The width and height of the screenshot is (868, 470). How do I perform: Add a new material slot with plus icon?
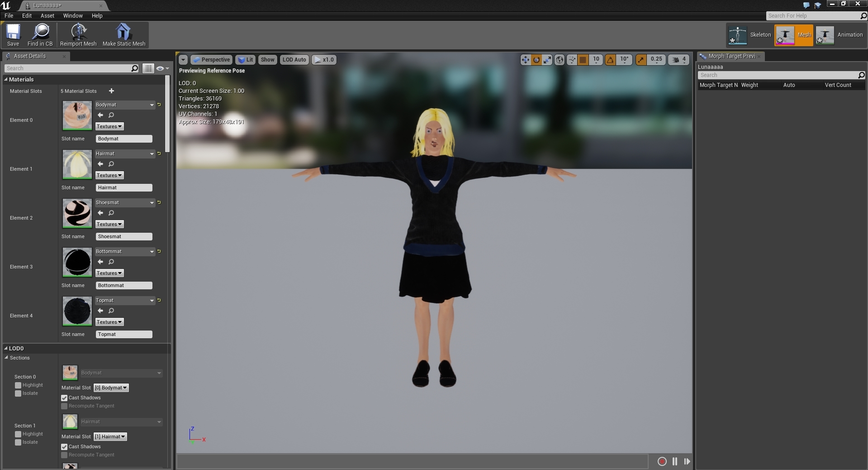point(111,91)
